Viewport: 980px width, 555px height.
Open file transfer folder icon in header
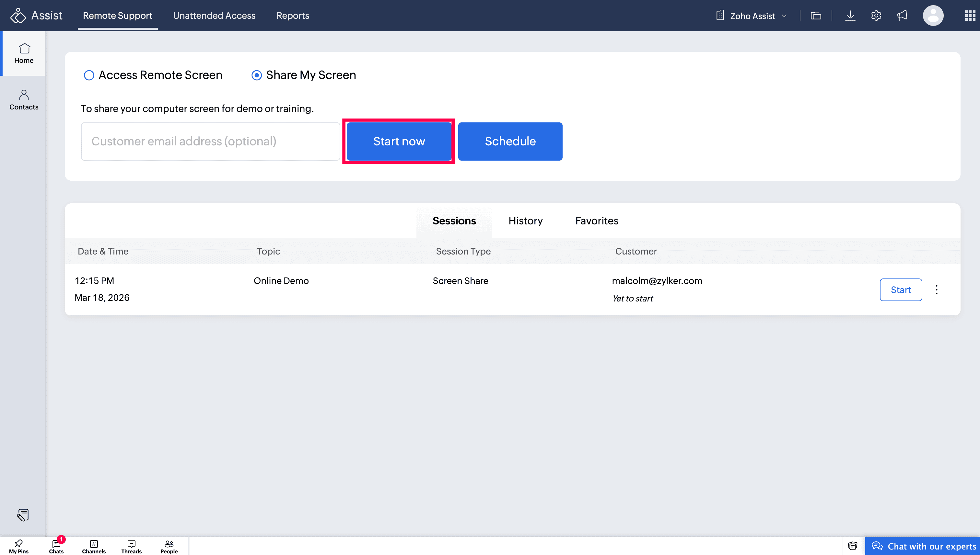click(816, 16)
